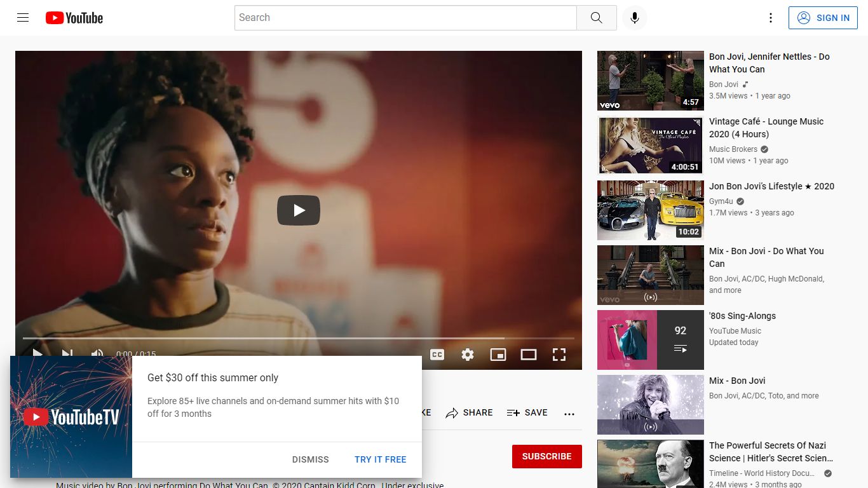Toggle closed captions on the player
Image resolution: width=868 pixels, height=488 pixels.
[x=437, y=355]
